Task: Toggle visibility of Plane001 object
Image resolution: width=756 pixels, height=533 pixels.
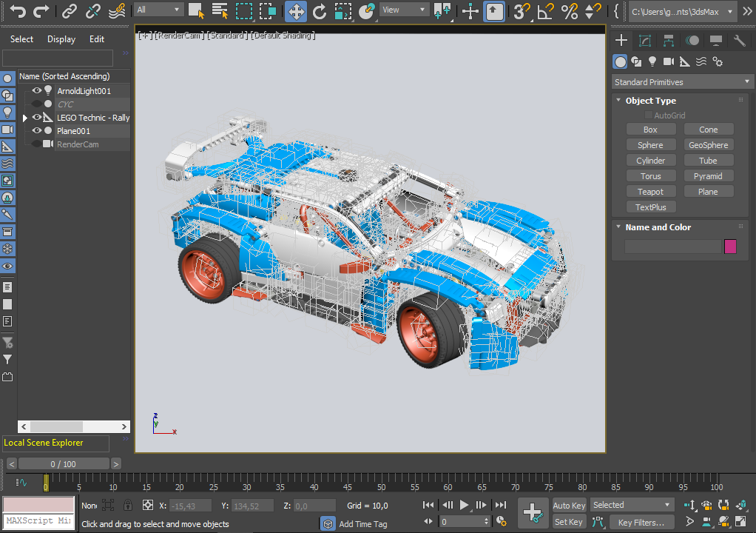Action: coord(36,131)
